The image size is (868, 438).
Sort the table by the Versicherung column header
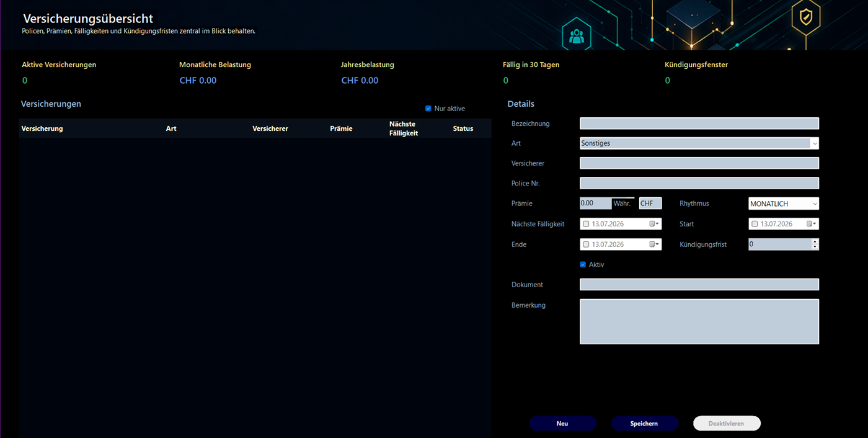coord(42,128)
